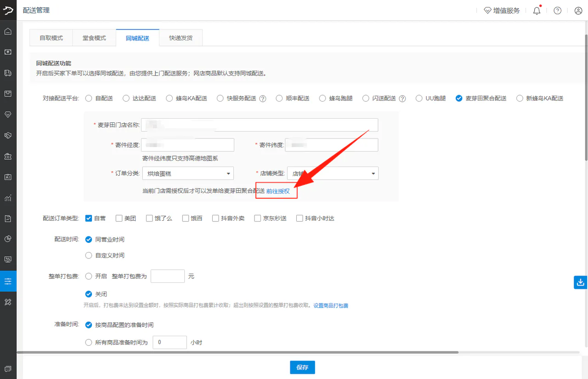This screenshot has width=588, height=379.
Task: Open the user account icon in header
Action: point(578,11)
